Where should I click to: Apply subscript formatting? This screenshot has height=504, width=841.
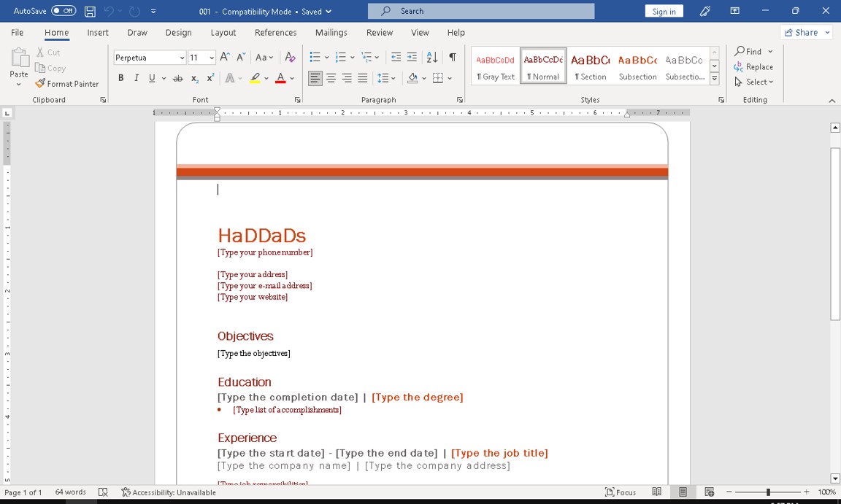click(x=195, y=78)
